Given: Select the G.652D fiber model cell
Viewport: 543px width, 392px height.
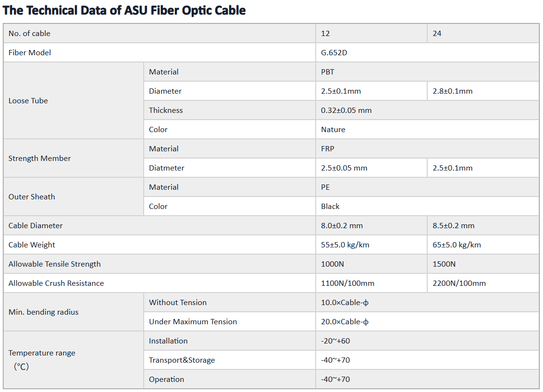Looking at the screenshot, I should (427, 53).
